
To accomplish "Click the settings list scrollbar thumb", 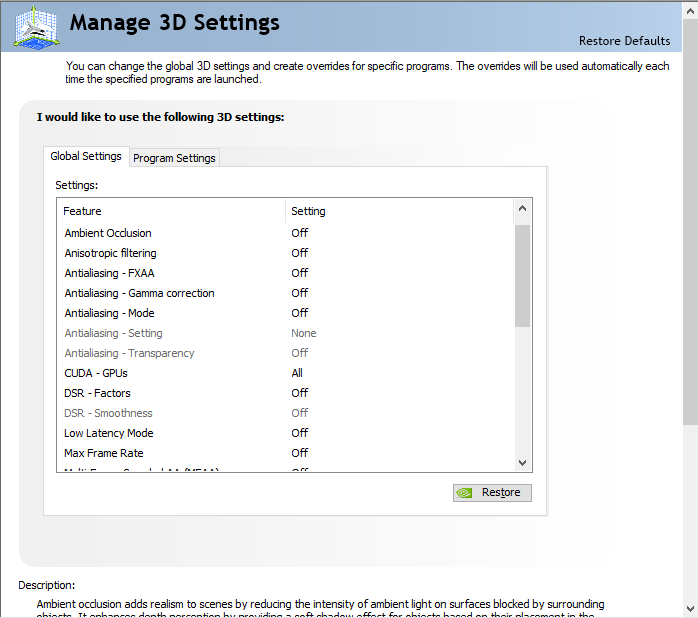I will (523, 276).
